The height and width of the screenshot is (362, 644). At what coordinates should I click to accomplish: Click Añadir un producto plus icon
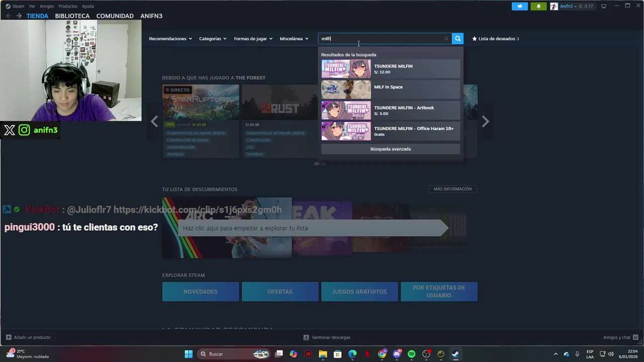pos(9,337)
